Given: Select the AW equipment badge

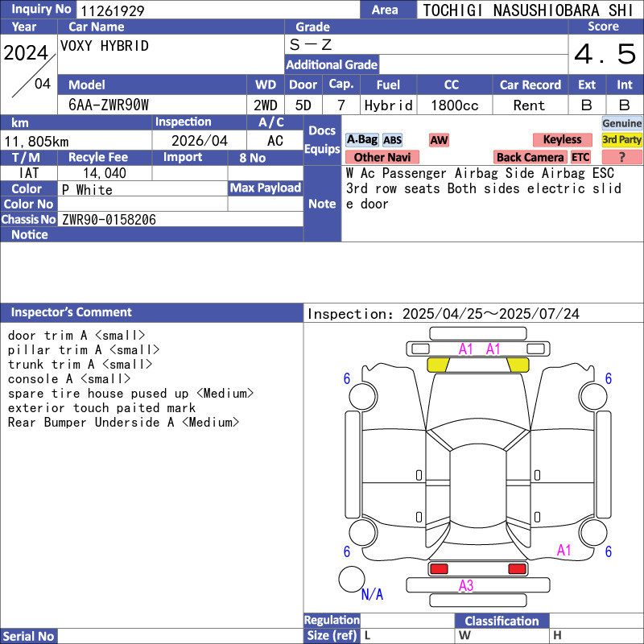Looking at the screenshot, I should point(439,140).
